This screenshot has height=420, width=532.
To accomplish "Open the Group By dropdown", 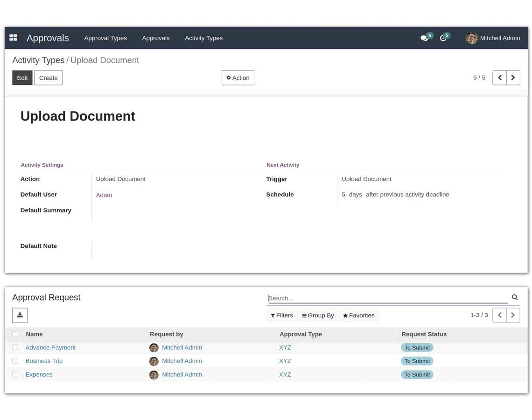I will (318, 315).
